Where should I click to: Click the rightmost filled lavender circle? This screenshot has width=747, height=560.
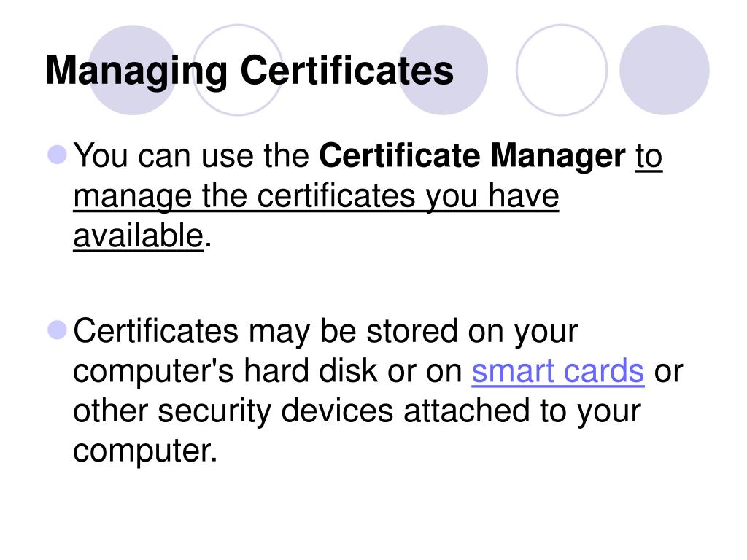coord(665,70)
